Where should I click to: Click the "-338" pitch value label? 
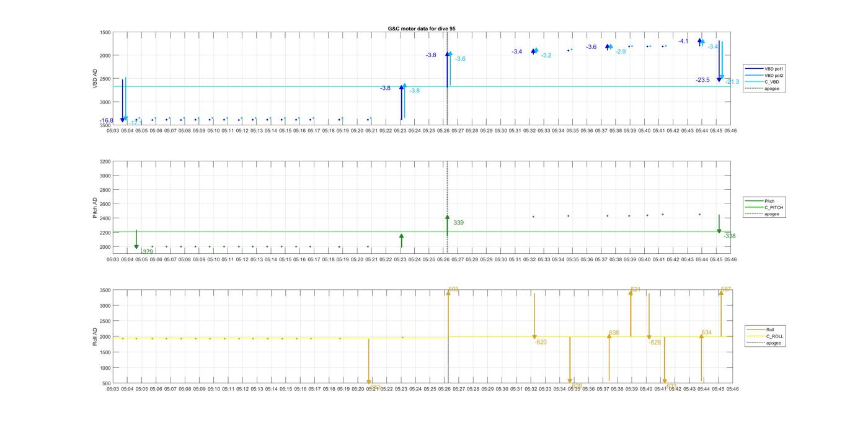tap(730, 236)
